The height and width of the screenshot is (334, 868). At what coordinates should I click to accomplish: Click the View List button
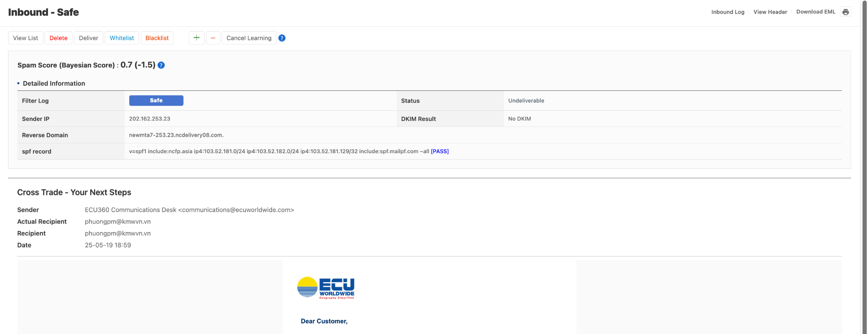point(25,38)
